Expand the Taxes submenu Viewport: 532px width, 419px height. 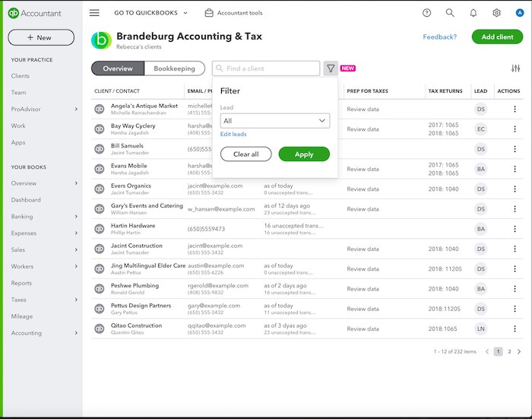(76, 300)
